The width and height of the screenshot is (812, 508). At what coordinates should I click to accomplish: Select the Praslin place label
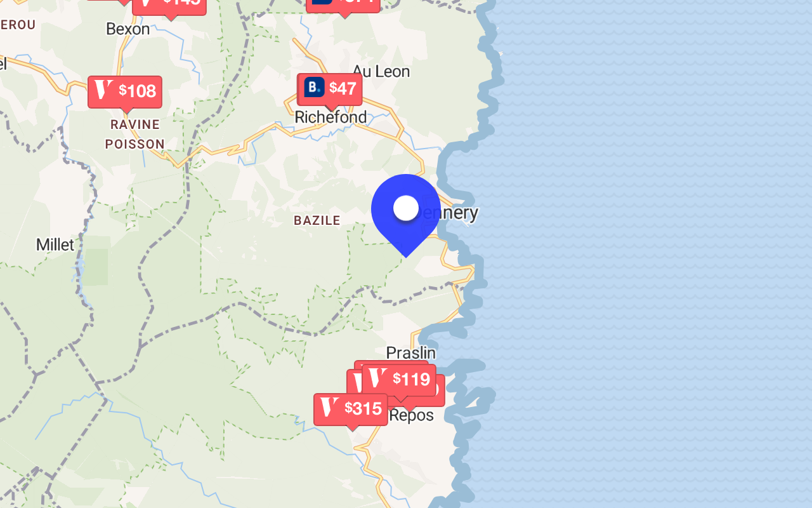point(411,352)
